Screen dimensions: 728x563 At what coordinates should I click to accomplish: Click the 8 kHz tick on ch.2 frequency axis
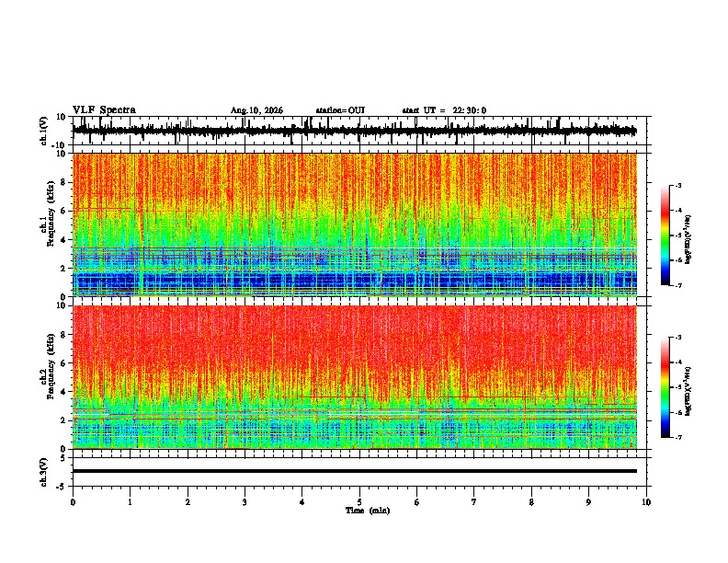click(x=64, y=335)
